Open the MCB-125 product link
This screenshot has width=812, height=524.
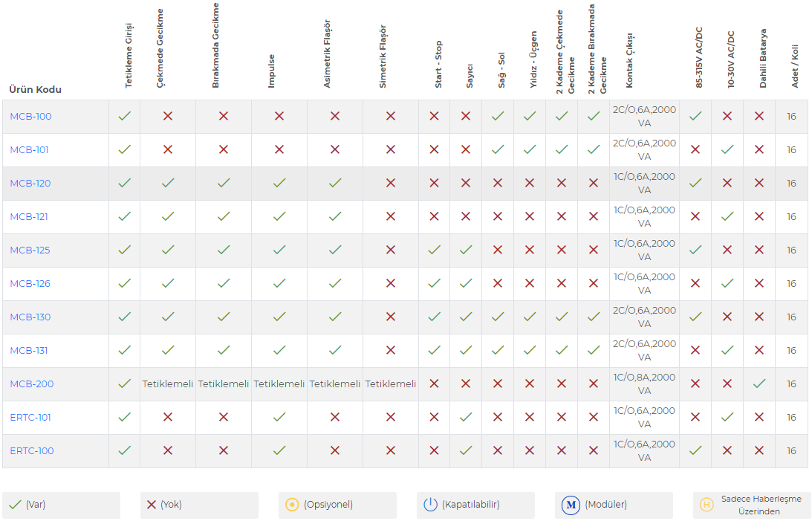point(30,250)
